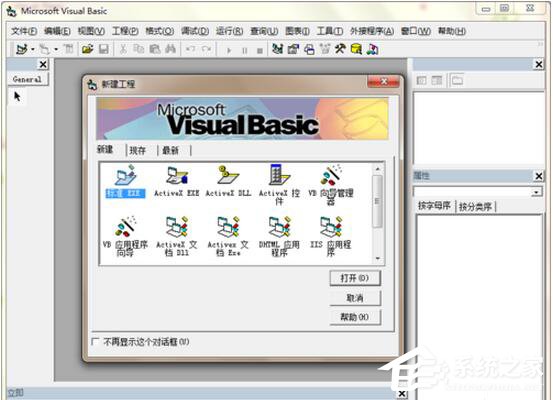Select the Pointer tool in toolbox
Image resolution: width=553 pixels, height=400 pixels.
(17, 96)
